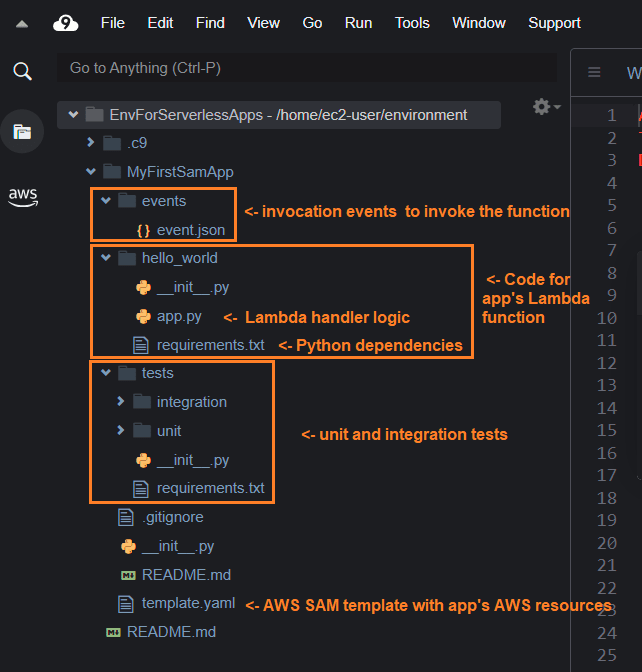Select the unit folder icon
Screen dimensions: 642x672
click(x=142, y=430)
